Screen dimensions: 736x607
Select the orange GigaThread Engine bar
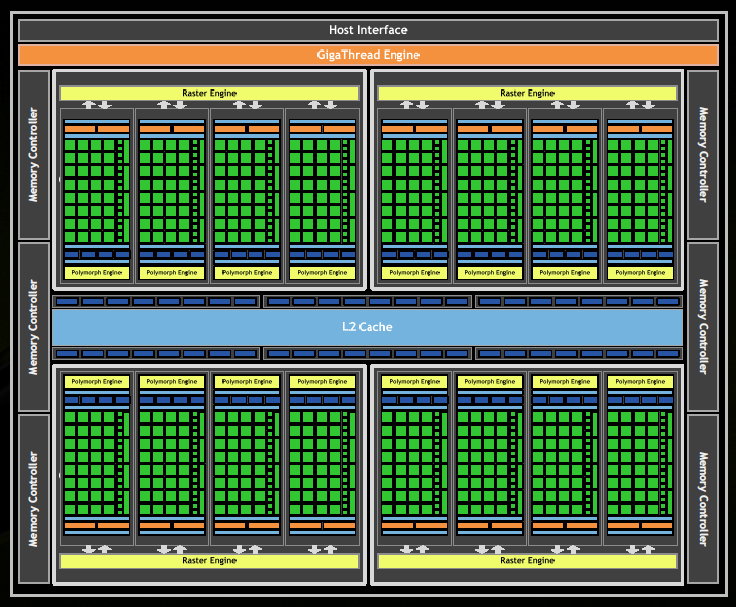(368, 55)
